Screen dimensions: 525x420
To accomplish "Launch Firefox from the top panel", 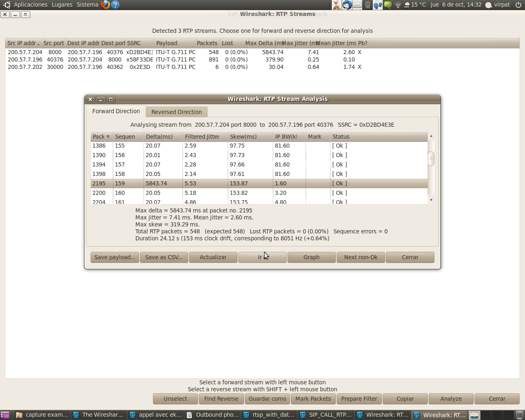I will (105, 5).
